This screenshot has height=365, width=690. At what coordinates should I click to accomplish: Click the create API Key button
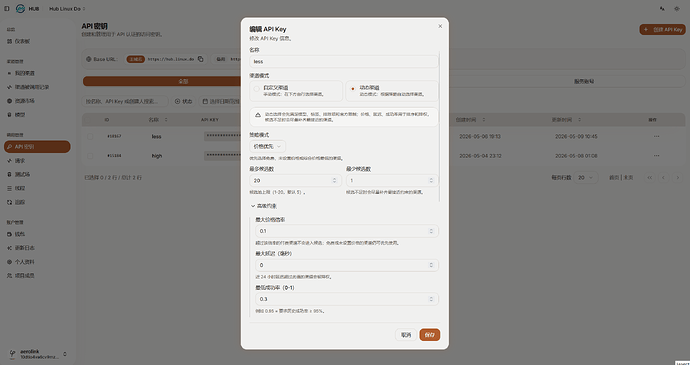[662, 29]
